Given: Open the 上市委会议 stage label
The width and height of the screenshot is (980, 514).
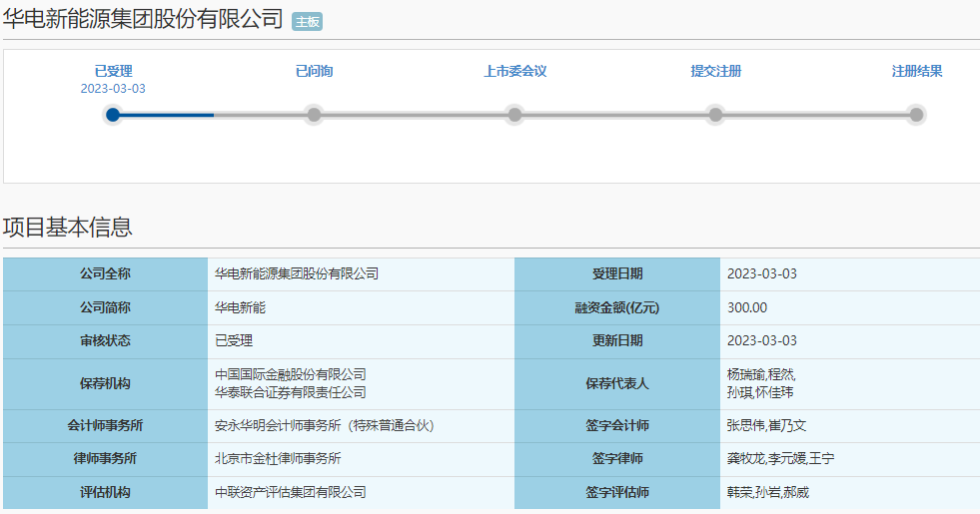Looking at the screenshot, I should (515, 71).
